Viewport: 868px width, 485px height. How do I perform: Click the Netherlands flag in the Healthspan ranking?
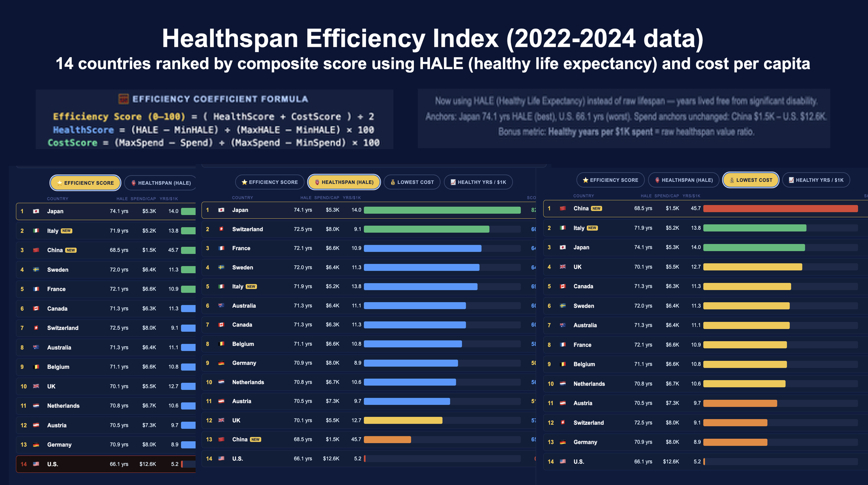(x=221, y=382)
